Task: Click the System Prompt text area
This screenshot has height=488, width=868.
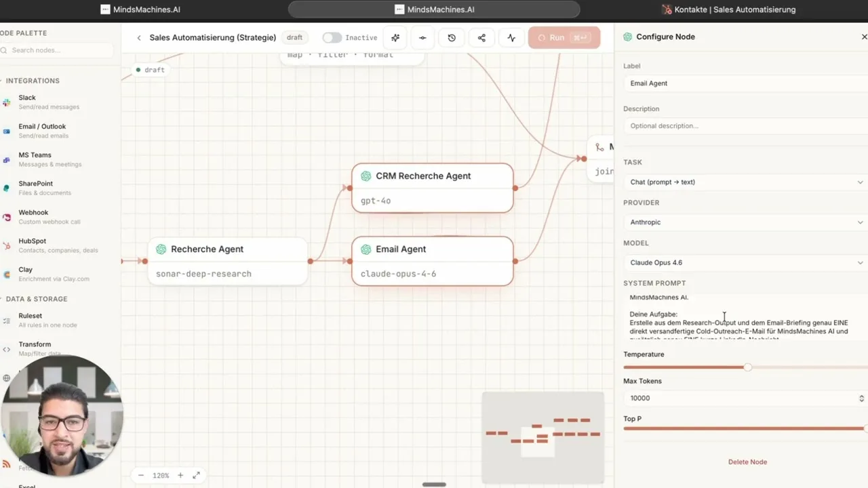Action: click(745, 317)
